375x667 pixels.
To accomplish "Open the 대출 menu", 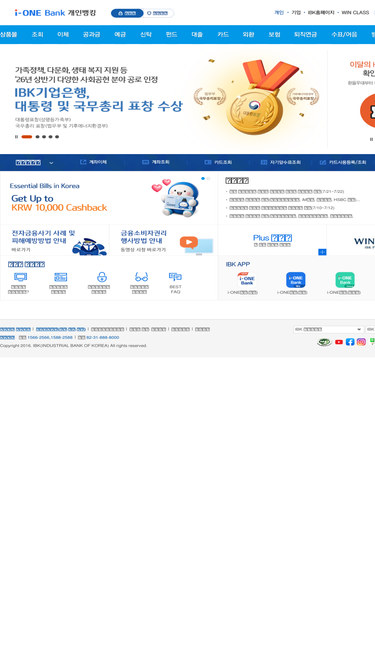I will (x=197, y=34).
